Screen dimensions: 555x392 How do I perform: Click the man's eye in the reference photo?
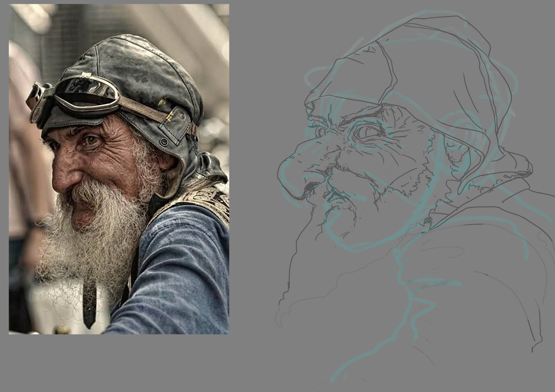pyautogui.click(x=92, y=140)
